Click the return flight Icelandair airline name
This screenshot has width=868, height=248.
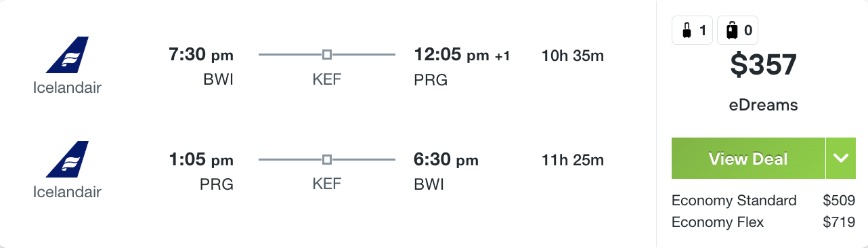click(x=67, y=192)
